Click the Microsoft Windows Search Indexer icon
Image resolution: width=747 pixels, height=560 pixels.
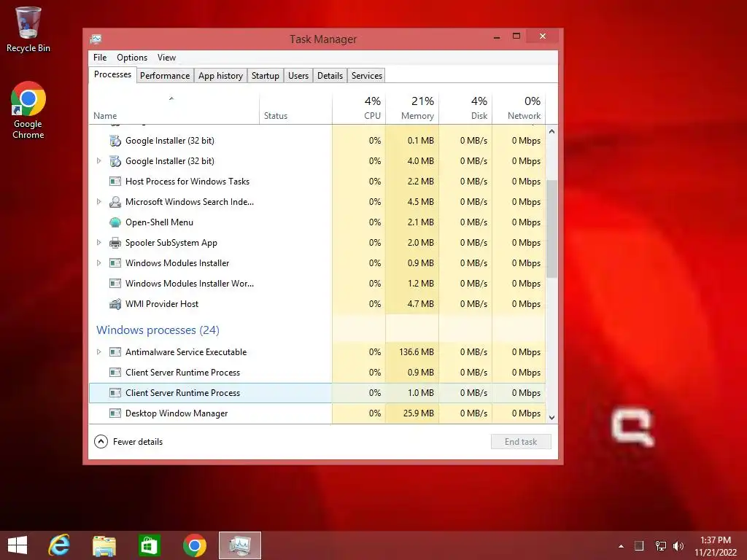(x=115, y=202)
